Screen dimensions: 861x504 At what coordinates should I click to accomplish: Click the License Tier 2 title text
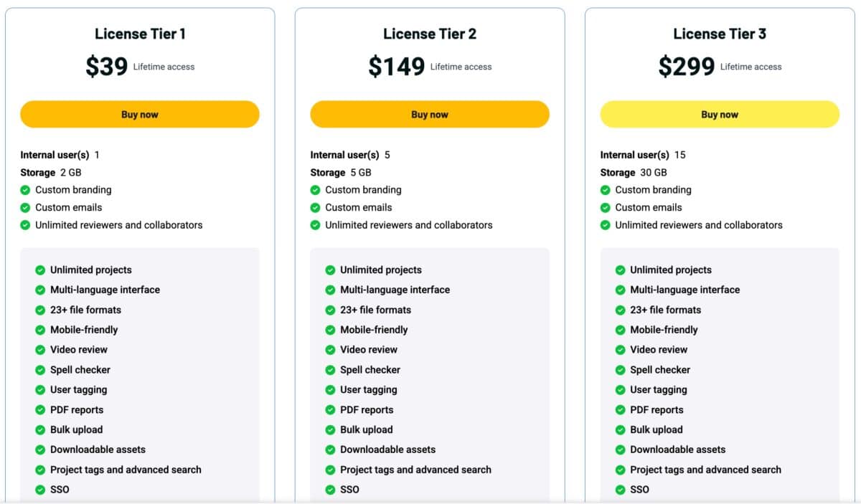(x=430, y=34)
